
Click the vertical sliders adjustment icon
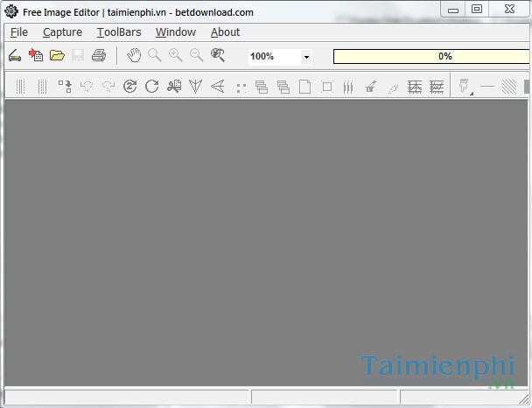point(348,87)
